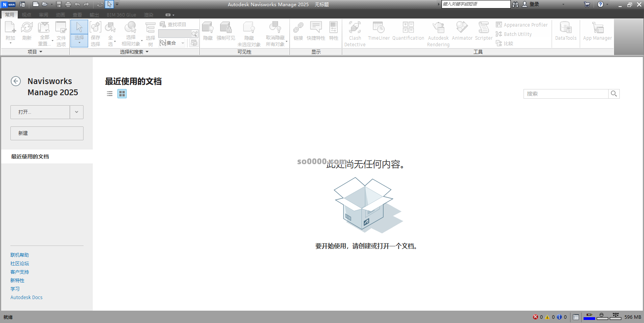This screenshot has width=644, height=323.
Task: Click the 搜索 input field
Action: tap(565, 94)
